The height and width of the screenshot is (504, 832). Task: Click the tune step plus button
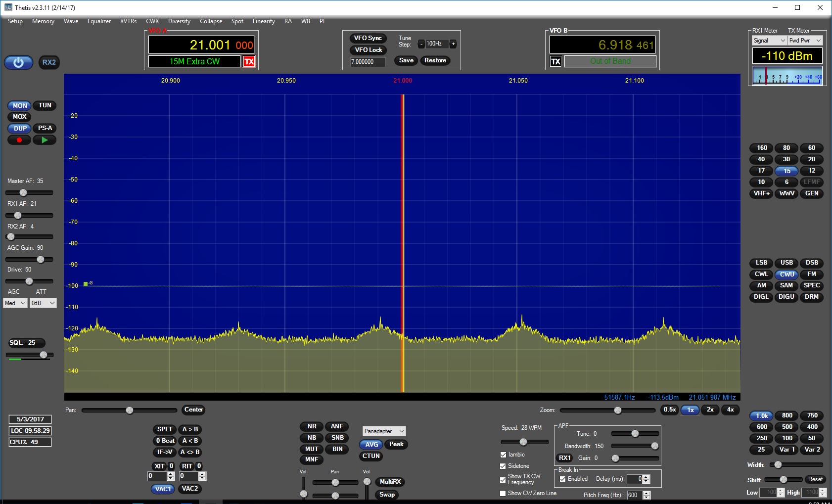coord(453,44)
